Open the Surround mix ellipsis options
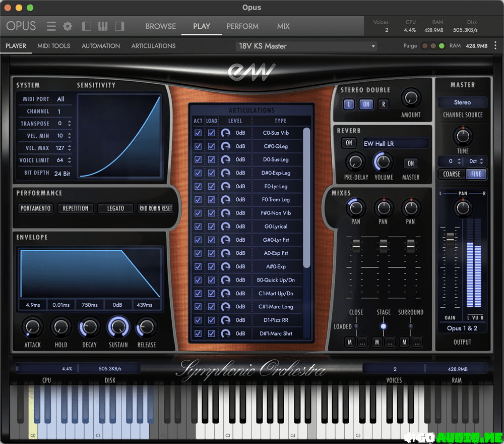Screen dimensions: 504x444 click(x=417, y=342)
